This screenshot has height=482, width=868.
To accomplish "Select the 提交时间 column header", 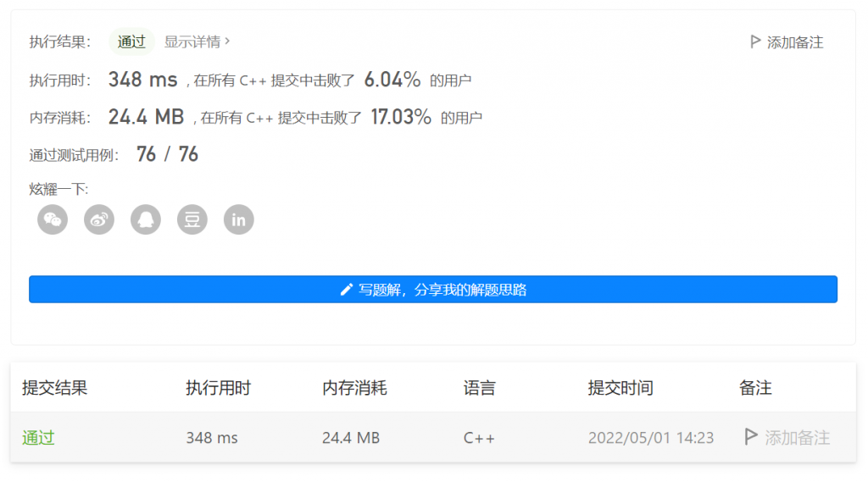I will (x=620, y=388).
